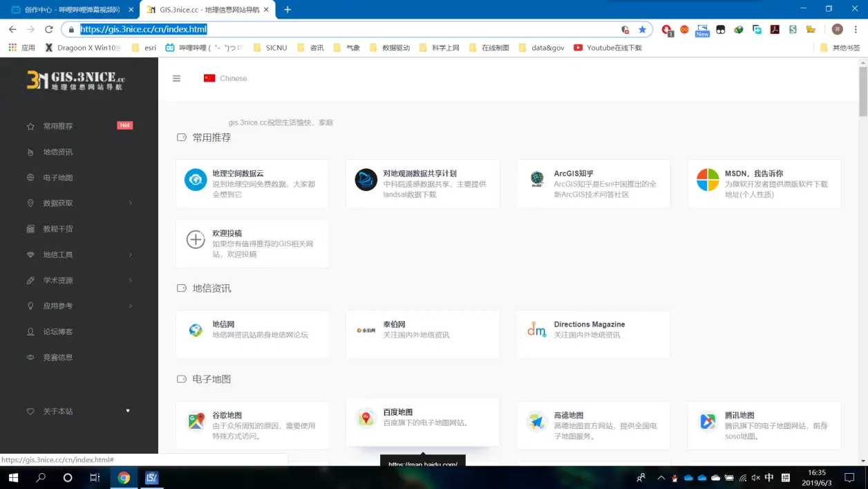The width and height of the screenshot is (868, 489).
Task: Open the Dragoon X Win10 bookmark
Action: [82, 48]
